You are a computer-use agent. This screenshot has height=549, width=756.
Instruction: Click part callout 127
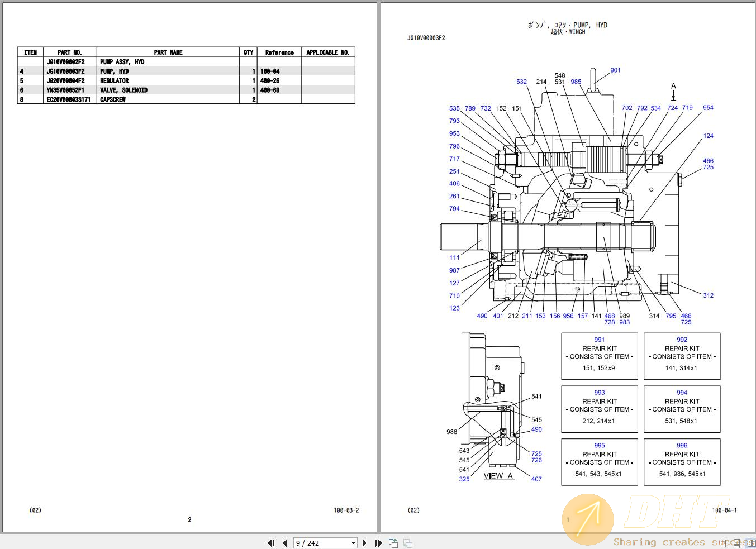454,284
